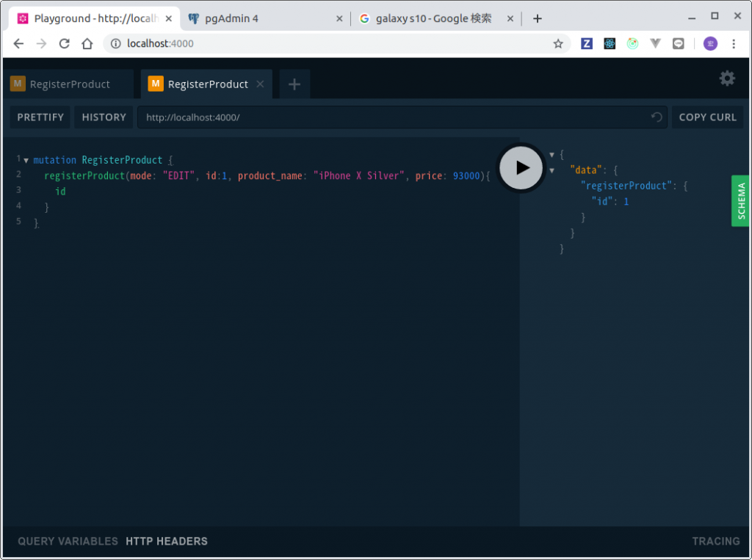The width and height of the screenshot is (752, 560).
Task: Run the mutation with the play button
Action: tap(521, 167)
